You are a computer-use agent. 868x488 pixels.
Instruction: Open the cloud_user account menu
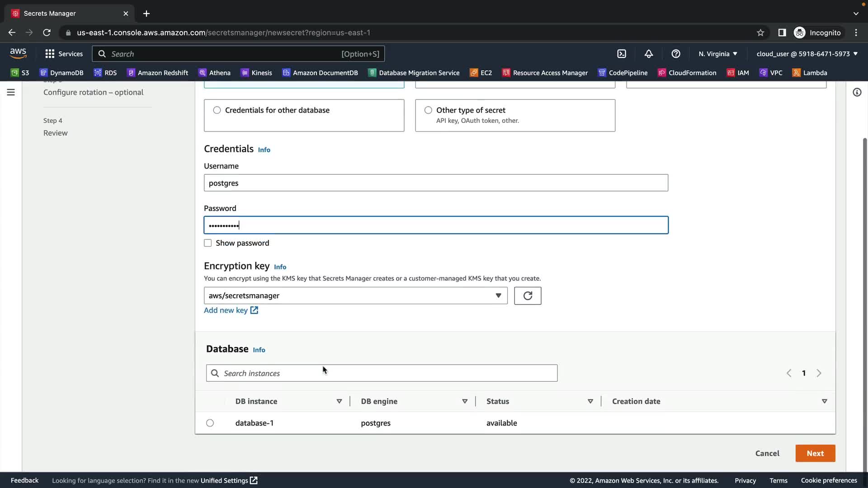[807, 54]
